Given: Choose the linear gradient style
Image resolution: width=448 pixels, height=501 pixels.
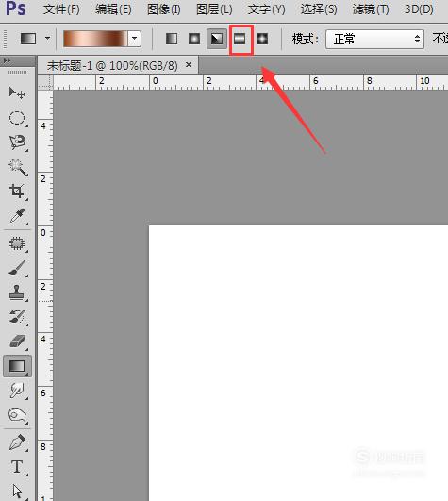Looking at the screenshot, I should [172, 39].
